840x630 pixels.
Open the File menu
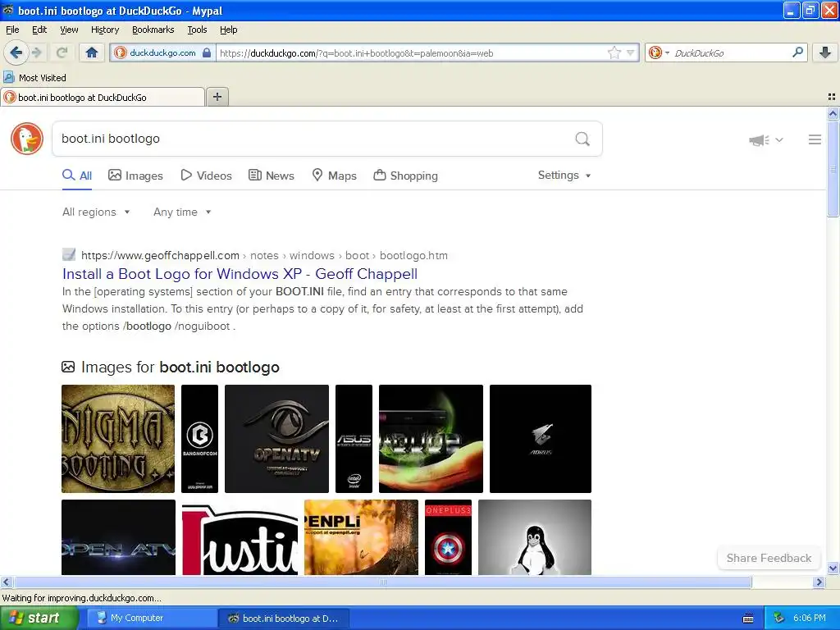pyautogui.click(x=12, y=30)
